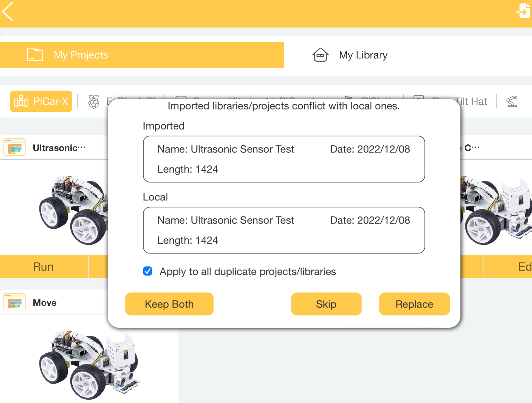Tap the robot arm product icon
This screenshot has width=532, height=403.
(512, 101)
